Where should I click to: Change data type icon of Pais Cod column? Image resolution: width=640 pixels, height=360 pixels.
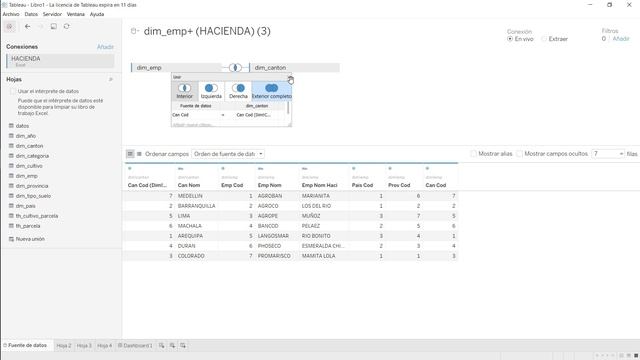353,169
